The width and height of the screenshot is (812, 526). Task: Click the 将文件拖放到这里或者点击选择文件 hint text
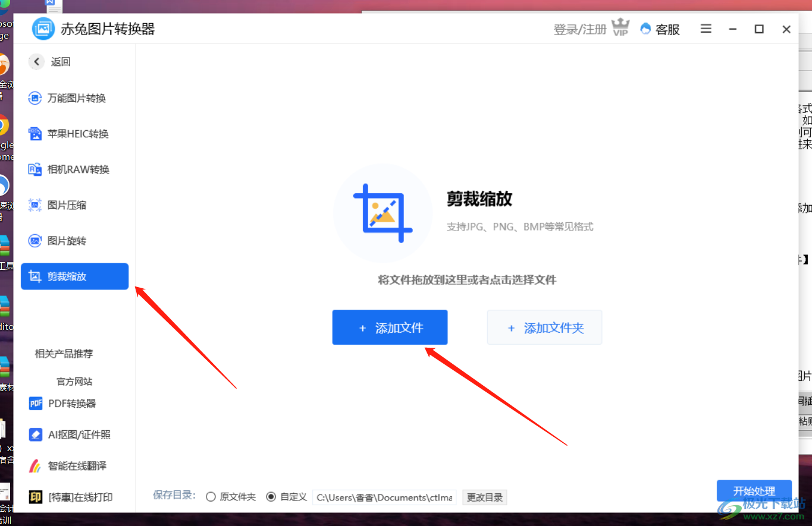click(x=467, y=279)
